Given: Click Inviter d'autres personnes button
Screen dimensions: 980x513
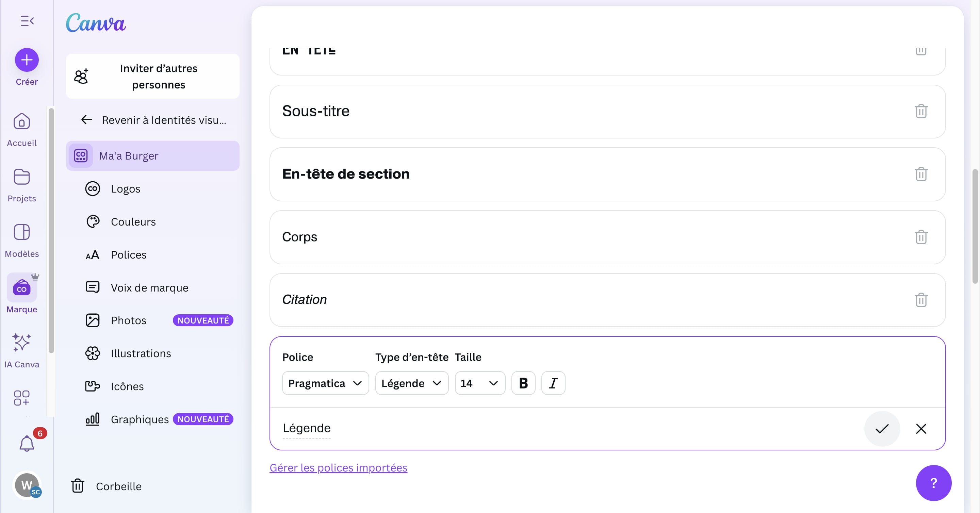Looking at the screenshot, I should pyautogui.click(x=152, y=77).
